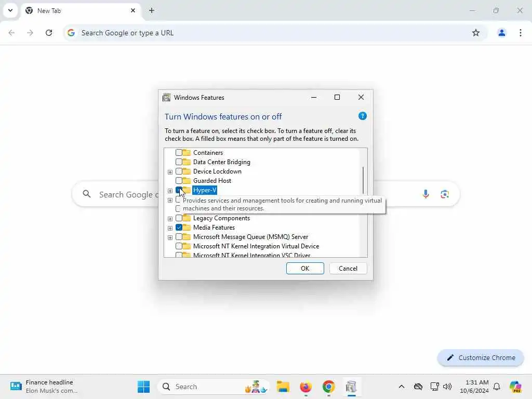Select the Containers label in feature list

pyautogui.click(x=208, y=153)
